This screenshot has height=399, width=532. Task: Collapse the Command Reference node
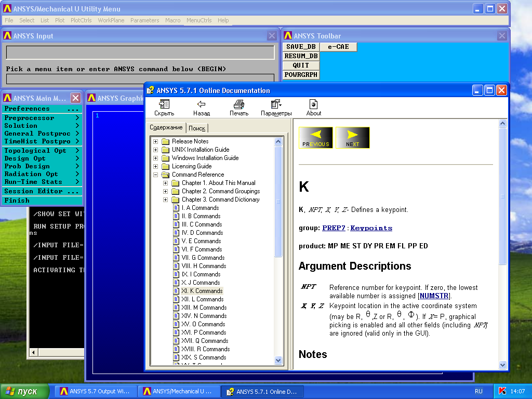155,175
